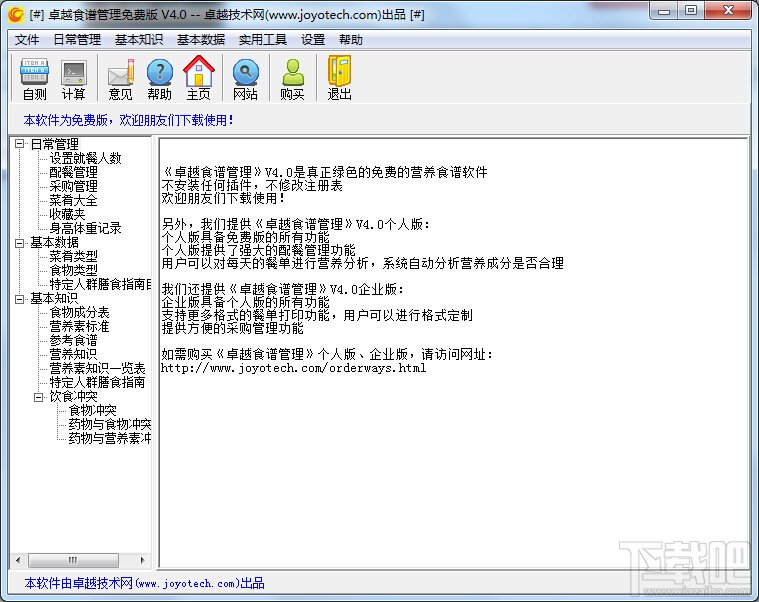Click the 饮食冲突 tree label

(73, 397)
